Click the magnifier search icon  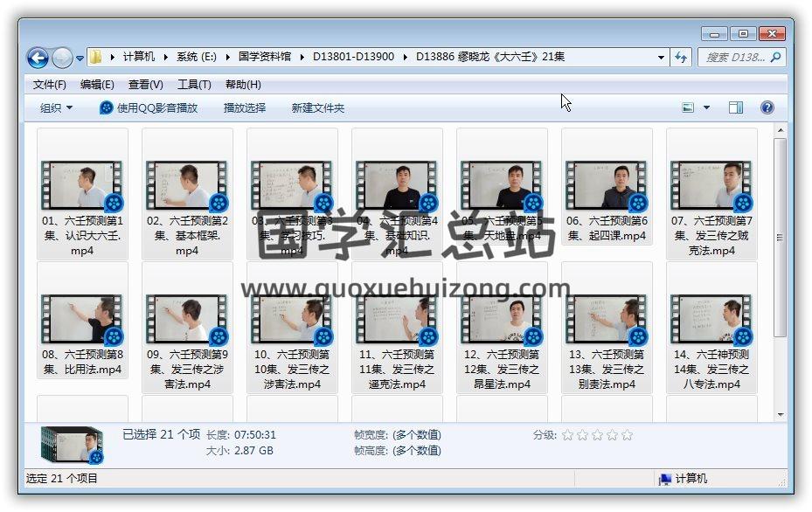point(776,57)
